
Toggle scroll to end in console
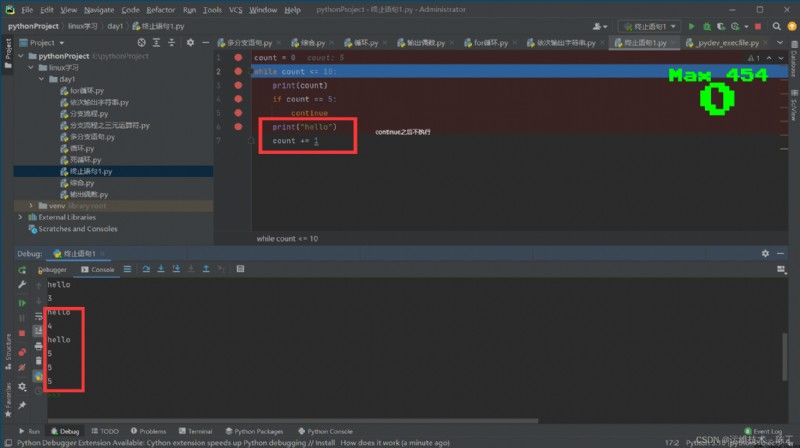point(38,331)
